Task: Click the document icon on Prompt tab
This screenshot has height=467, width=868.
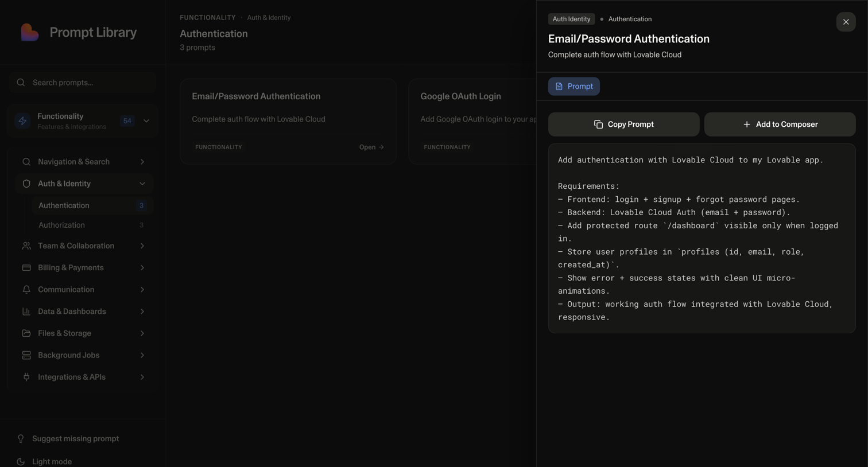Action: pos(559,87)
